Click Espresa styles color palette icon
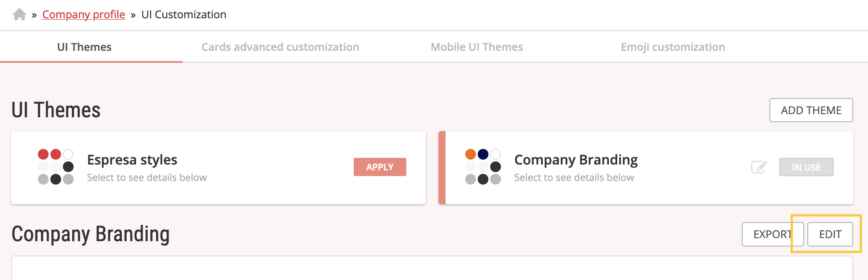The height and width of the screenshot is (280, 868). point(56,167)
